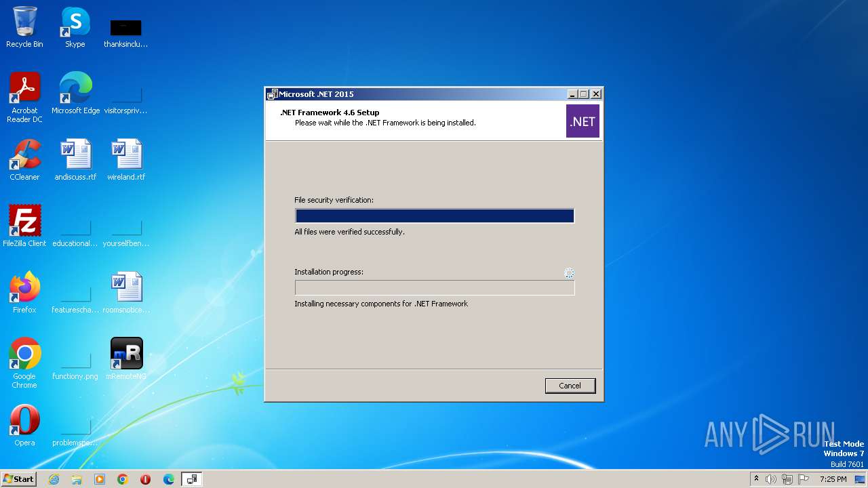Select the Skype desktop shortcut
This screenshot has width=868, height=488.
[x=75, y=27]
